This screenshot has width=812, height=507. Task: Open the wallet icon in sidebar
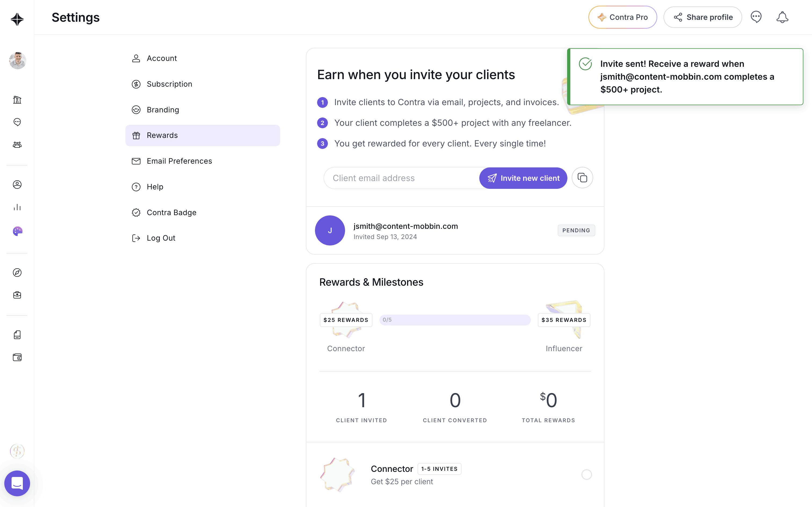[x=17, y=357]
